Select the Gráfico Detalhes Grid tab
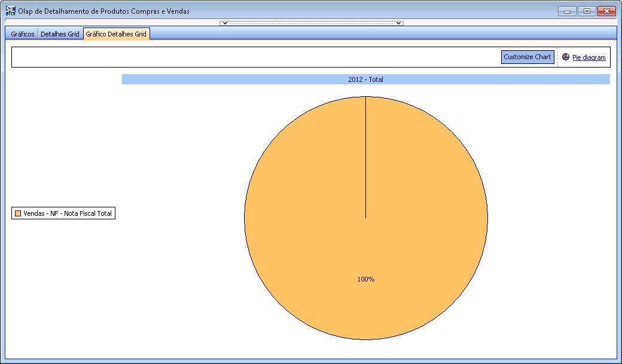This screenshot has width=622, height=364. pyautogui.click(x=116, y=34)
